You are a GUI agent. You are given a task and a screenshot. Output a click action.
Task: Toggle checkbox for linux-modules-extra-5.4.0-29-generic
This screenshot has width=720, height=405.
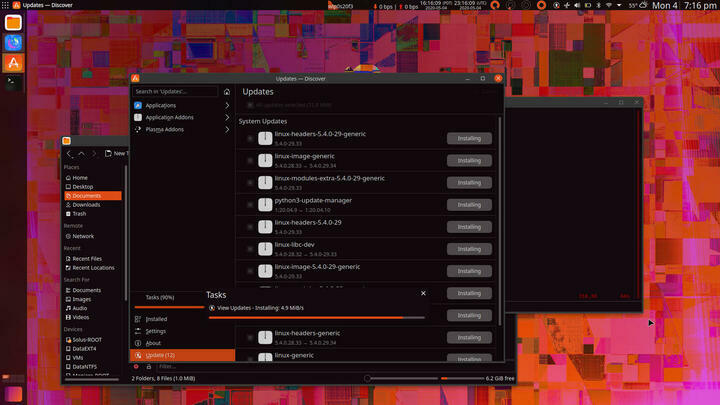pos(250,182)
